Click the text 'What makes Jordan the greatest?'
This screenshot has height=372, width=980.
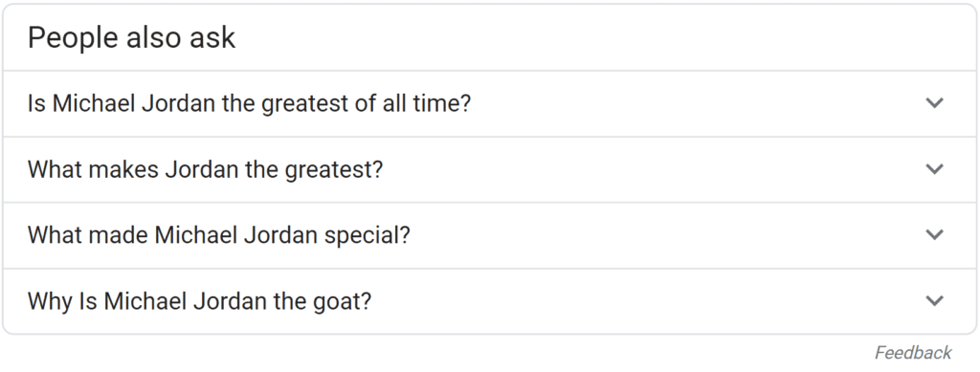205,170
